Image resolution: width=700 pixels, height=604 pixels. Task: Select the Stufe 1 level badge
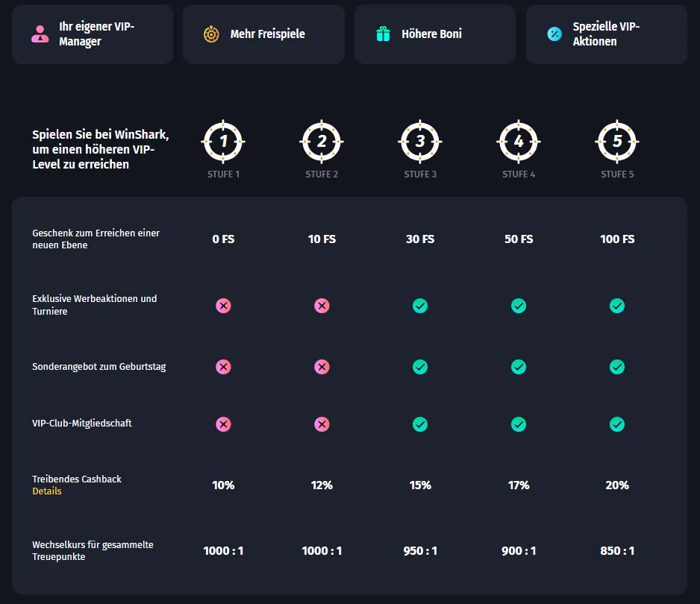tap(223, 141)
